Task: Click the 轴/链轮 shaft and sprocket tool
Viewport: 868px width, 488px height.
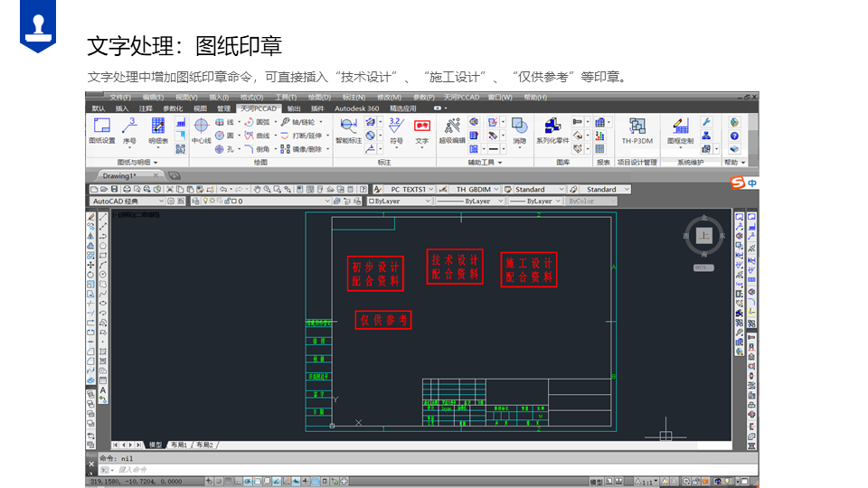Action: point(297,122)
